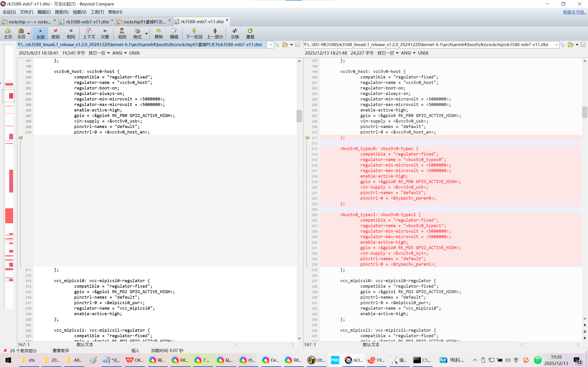Screen dimensions: 588x367
Task: Click the 重载 reload icon
Action: [x=250, y=33]
